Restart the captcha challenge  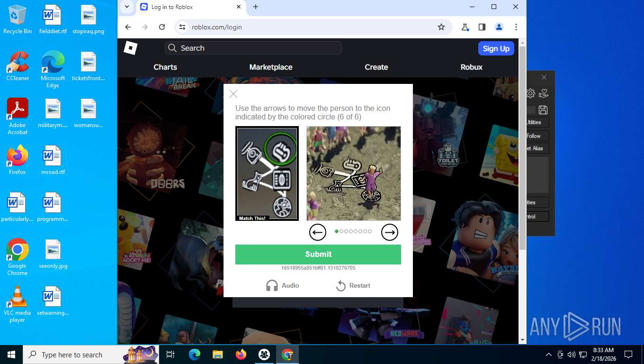pos(353,285)
